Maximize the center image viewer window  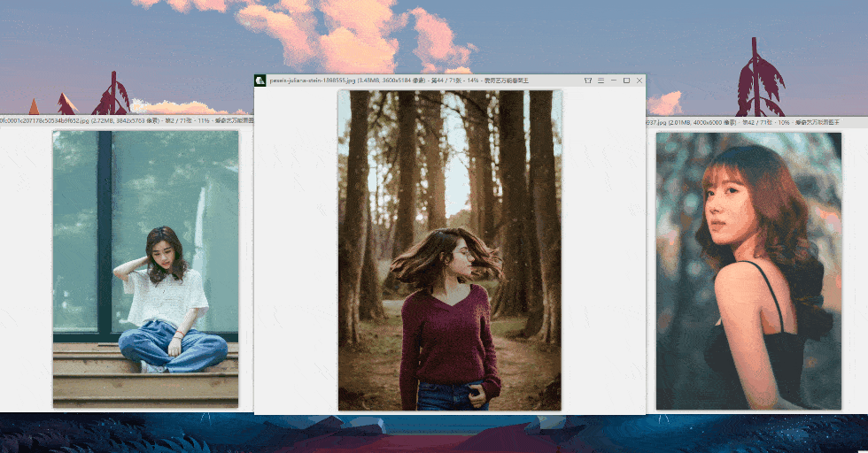(x=626, y=81)
